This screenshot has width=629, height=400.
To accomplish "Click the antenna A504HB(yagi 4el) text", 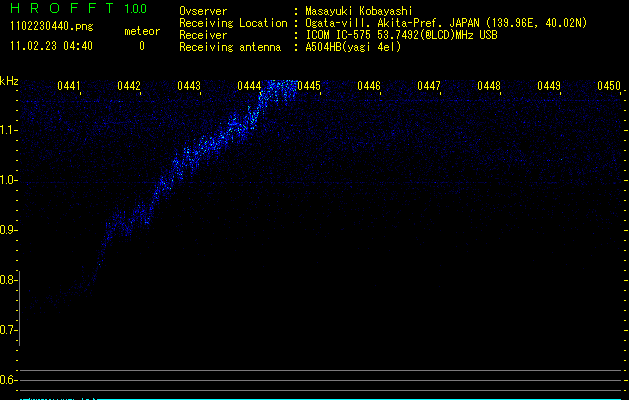I will click(x=353, y=47).
